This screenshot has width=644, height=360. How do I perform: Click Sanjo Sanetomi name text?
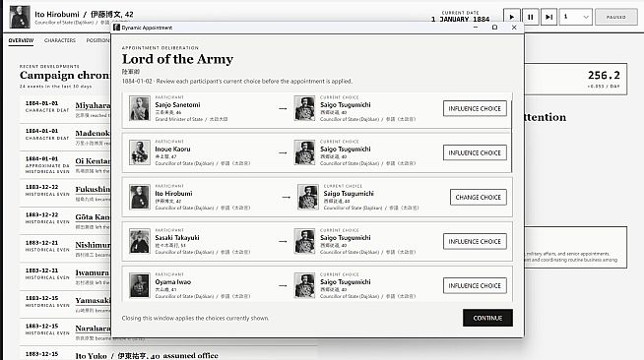click(177, 105)
